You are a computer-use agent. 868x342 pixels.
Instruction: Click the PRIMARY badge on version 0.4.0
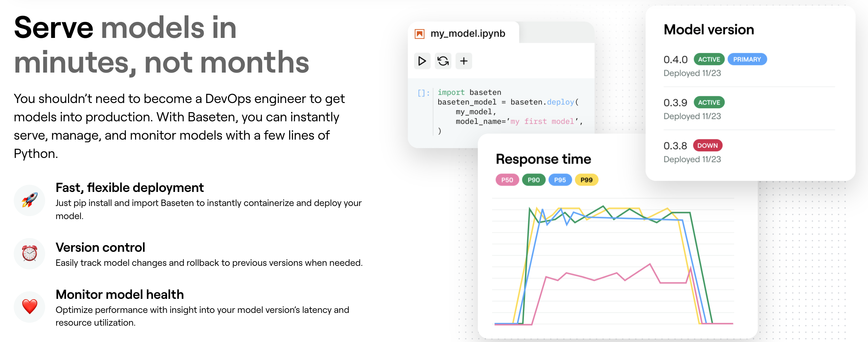[747, 60]
